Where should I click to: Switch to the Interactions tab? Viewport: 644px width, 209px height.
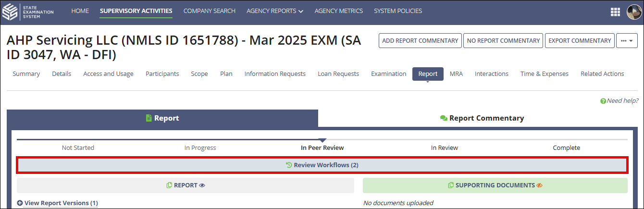(492, 74)
